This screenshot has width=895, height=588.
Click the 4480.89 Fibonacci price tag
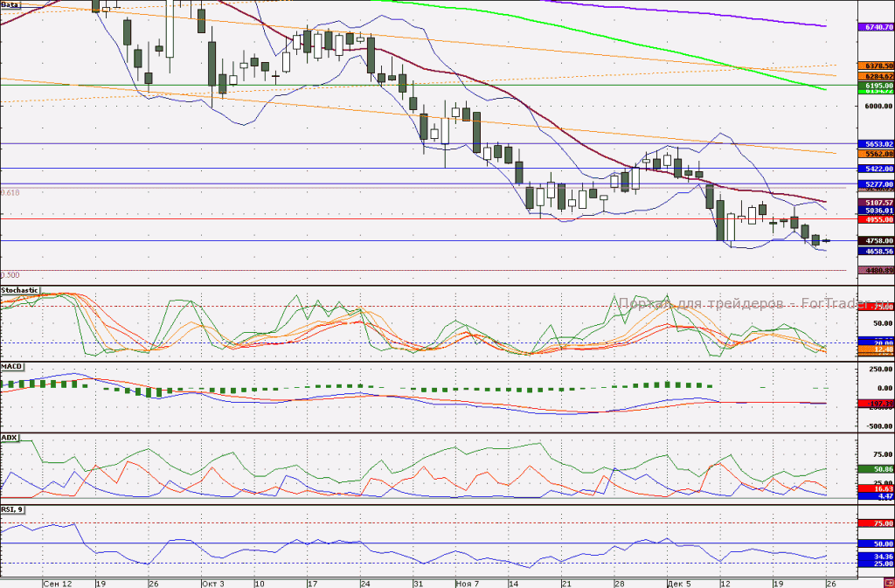point(876,270)
